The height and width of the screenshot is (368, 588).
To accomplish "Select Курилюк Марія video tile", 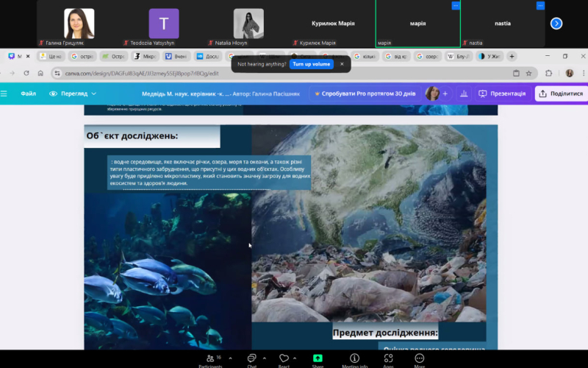I will 333,24.
